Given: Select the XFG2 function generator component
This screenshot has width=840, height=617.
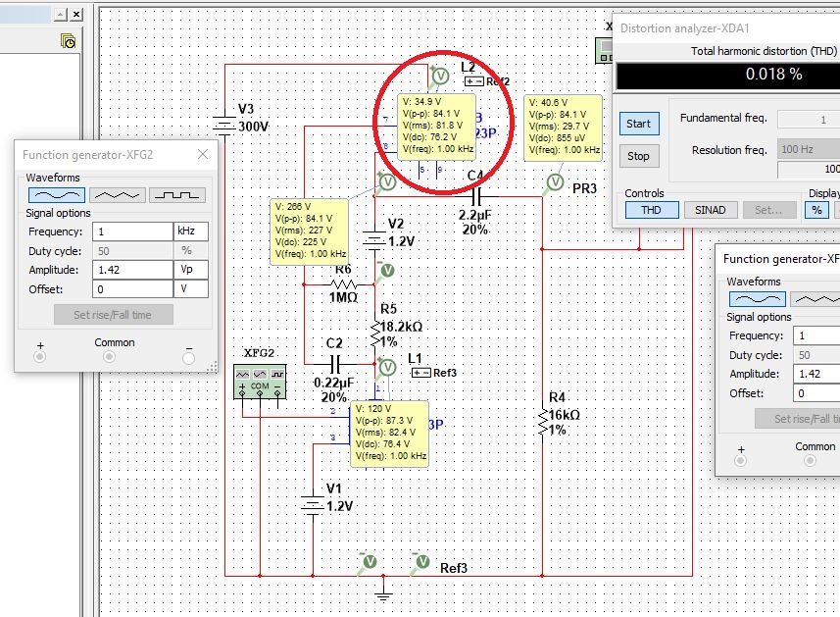Looking at the screenshot, I should click(x=260, y=382).
